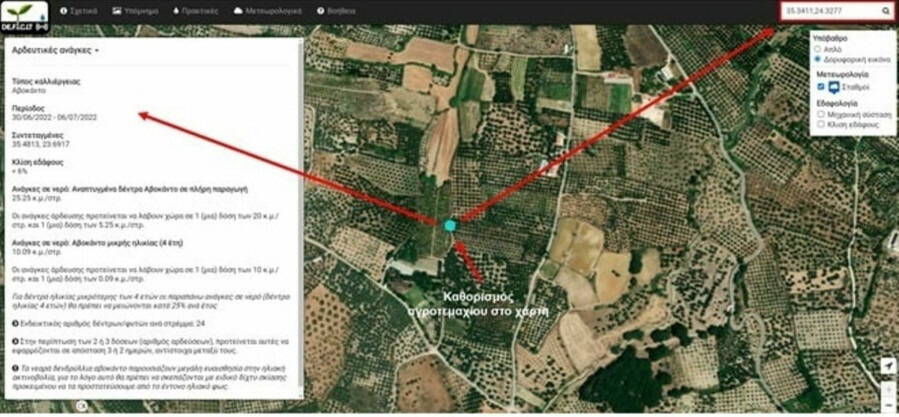Click the cloud icon beside Μετεωρολογικά
Viewport: 899px width, 417px height.
coord(238,11)
